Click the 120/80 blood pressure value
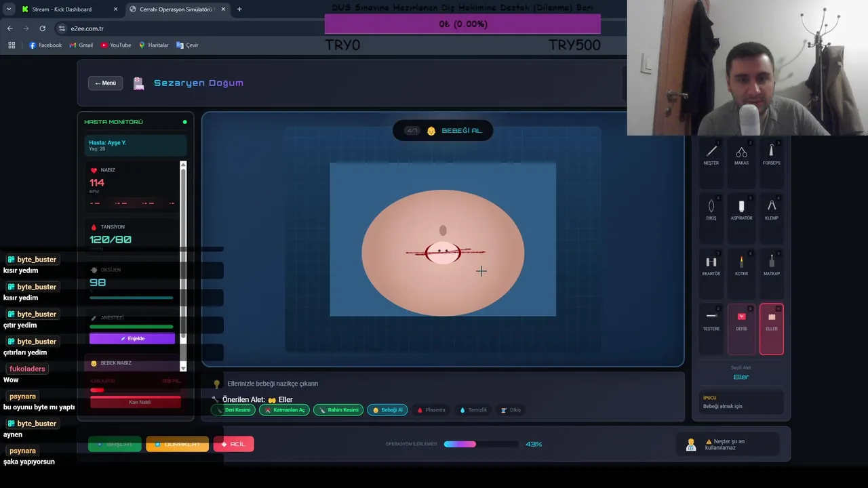Screen dimensions: 868x488 pyautogui.click(x=111, y=240)
